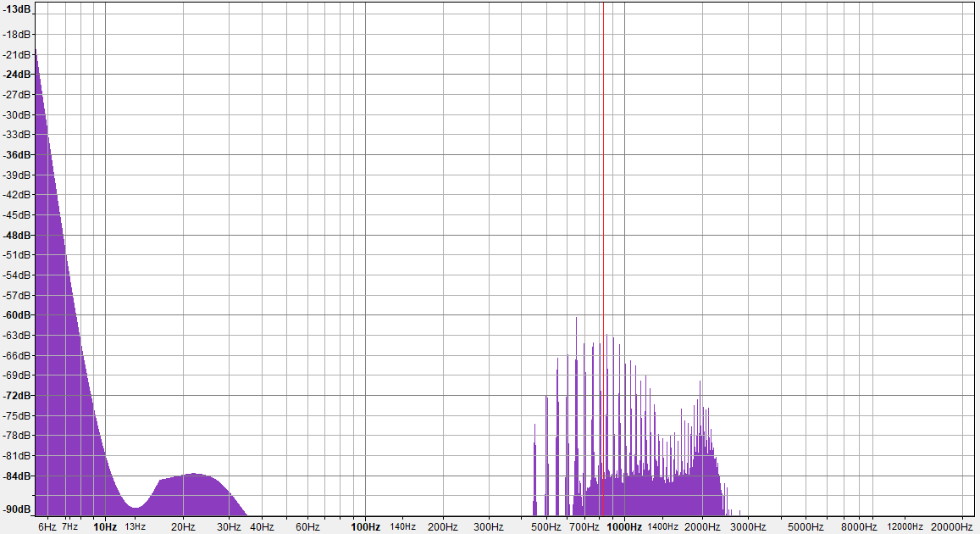The image size is (980, 534).
Task: Select the -90dB label at the axis bottom
Action: coord(17,509)
